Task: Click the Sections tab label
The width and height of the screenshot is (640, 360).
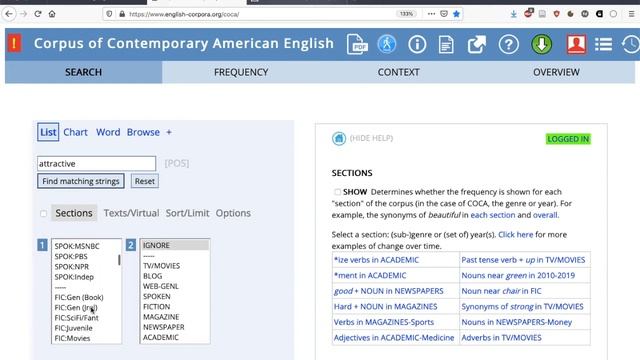Action: [x=74, y=213]
